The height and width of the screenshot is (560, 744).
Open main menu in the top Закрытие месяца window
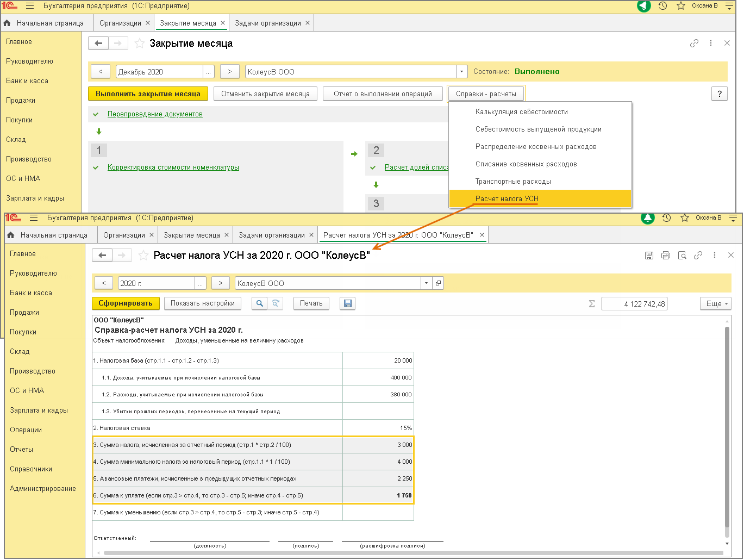30,6
